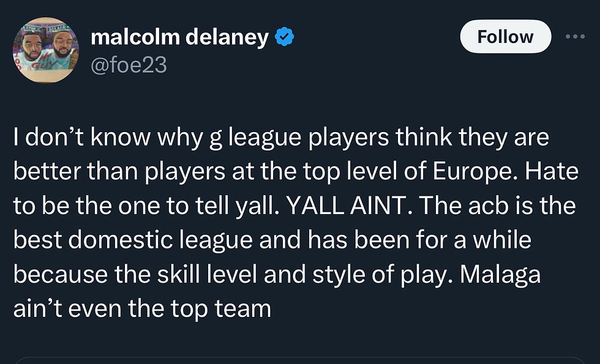Screen dimensions: 600x364
Task: Open the quoted post card below the tweet
Action: (x=300, y=360)
